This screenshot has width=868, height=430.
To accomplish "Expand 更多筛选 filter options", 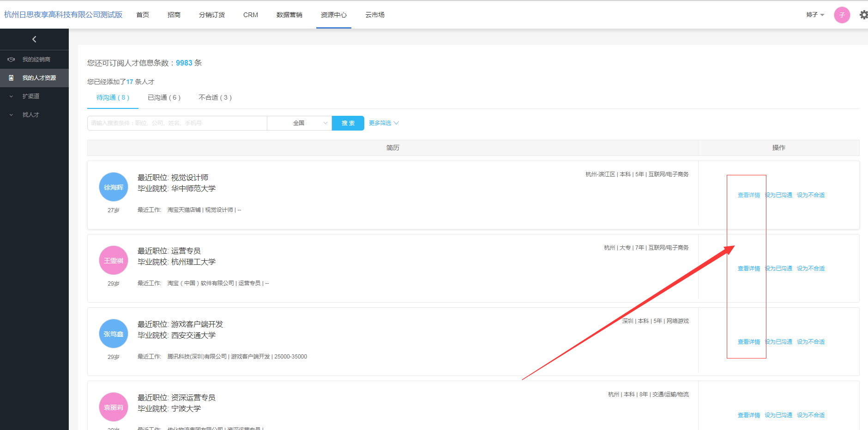I will click(x=383, y=123).
